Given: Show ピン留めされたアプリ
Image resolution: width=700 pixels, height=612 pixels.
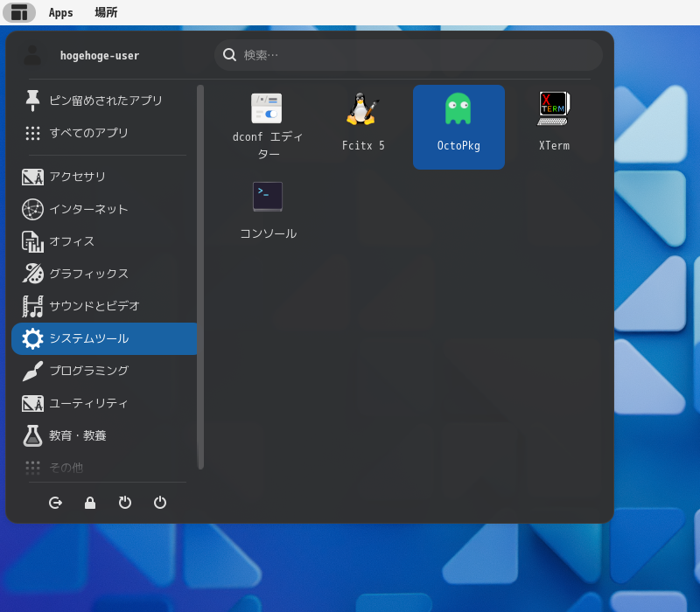Looking at the screenshot, I should (103, 101).
